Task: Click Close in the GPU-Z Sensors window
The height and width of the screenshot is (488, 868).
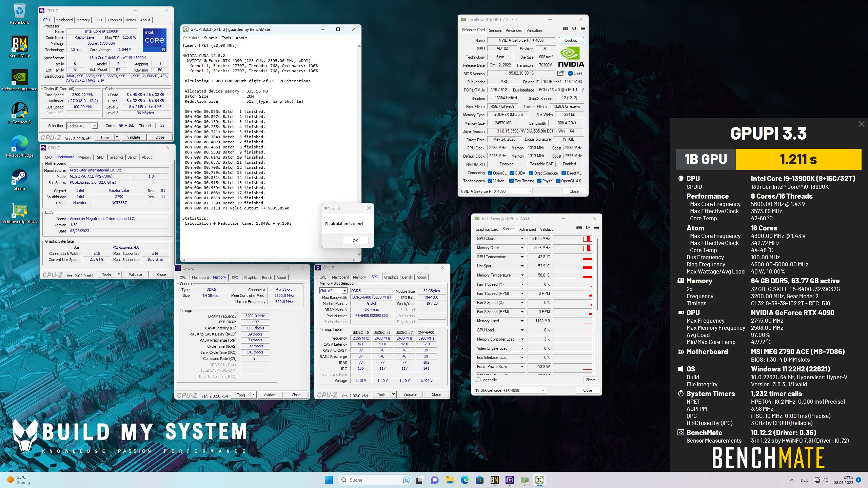Action: click(x=588, y=390)
